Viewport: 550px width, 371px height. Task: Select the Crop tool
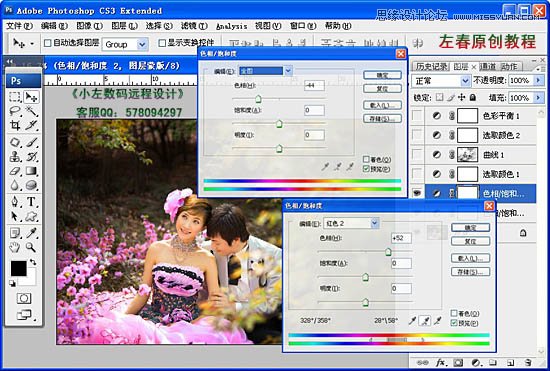coord(15,125)
